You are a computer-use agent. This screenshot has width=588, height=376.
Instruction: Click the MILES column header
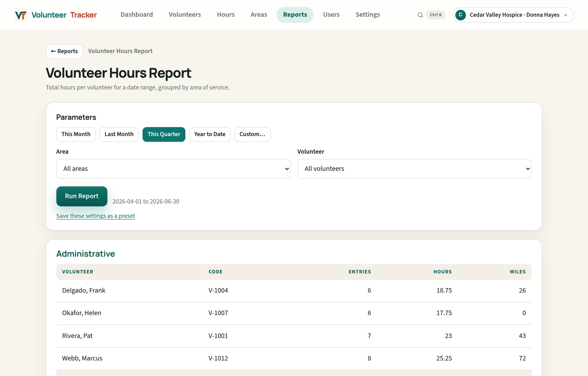click(518, 272)
